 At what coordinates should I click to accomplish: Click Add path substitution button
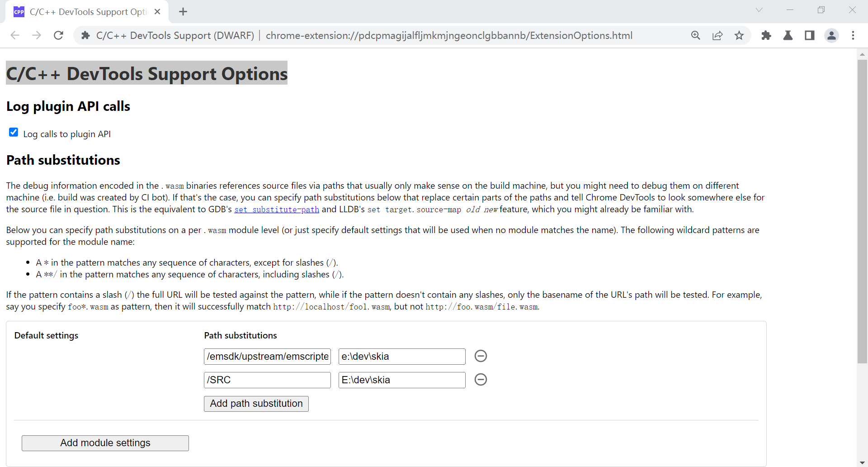point(256,404)
